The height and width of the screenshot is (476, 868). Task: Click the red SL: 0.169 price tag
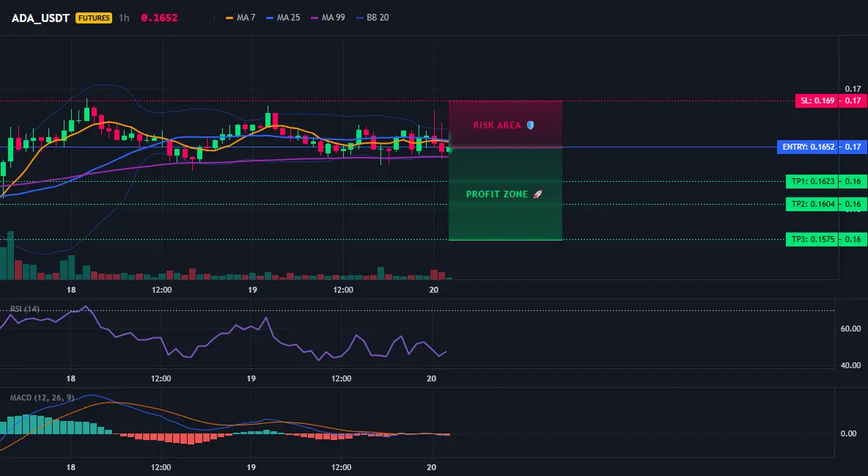pyautogui.click(x=817, y=101)
